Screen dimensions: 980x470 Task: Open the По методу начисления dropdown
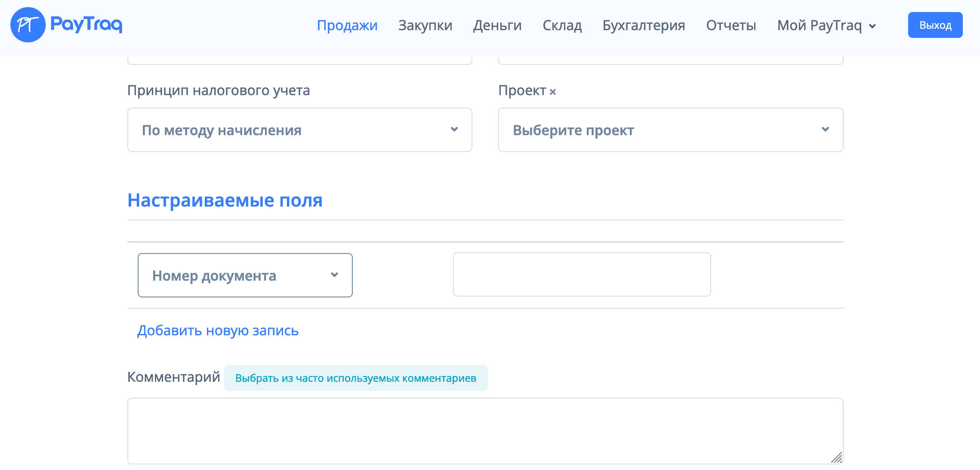pyautogui.click(x=284, y=130)
